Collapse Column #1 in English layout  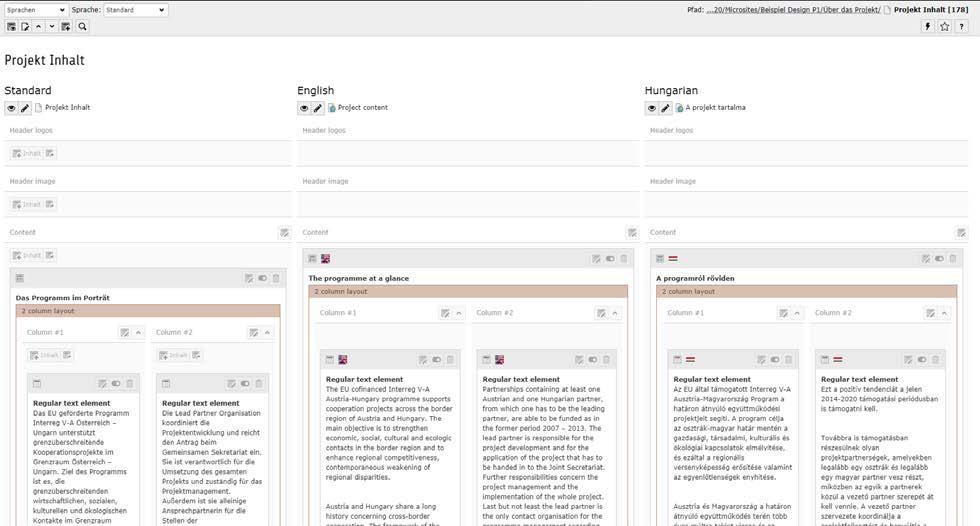[459, 313]
